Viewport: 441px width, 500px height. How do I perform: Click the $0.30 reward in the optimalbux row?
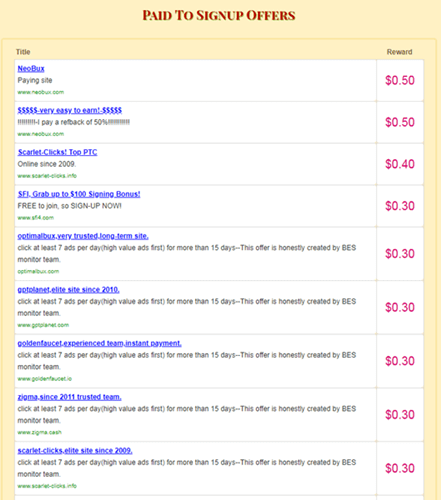[x=400, y=254]
